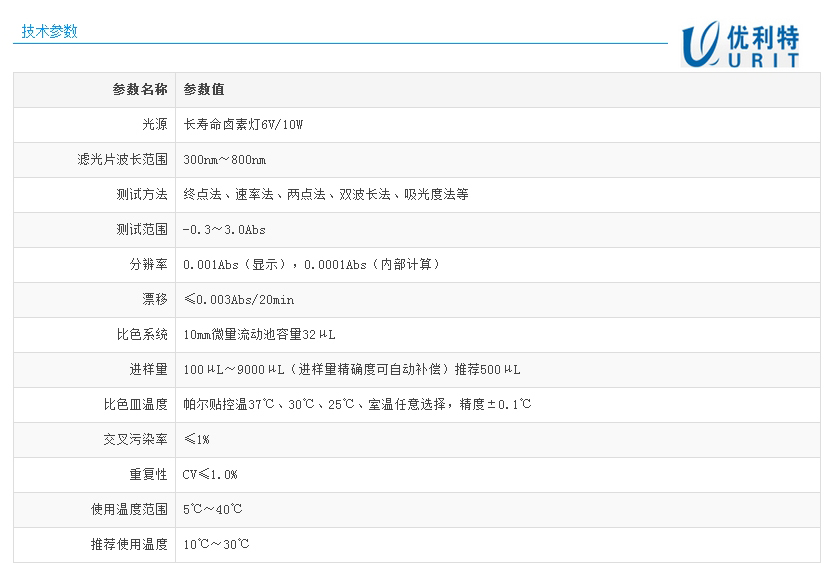Click the 300nm～800nm value cell

click(x=225, y=160)
